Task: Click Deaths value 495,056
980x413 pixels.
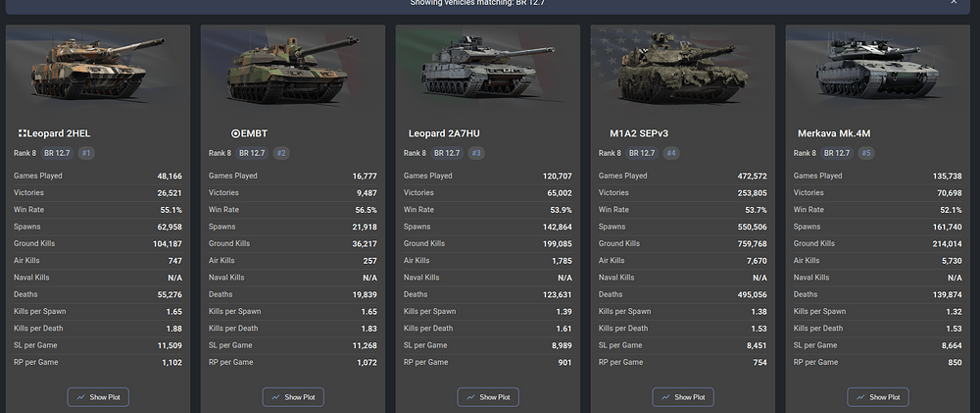Action: click(x=752, y=294)
